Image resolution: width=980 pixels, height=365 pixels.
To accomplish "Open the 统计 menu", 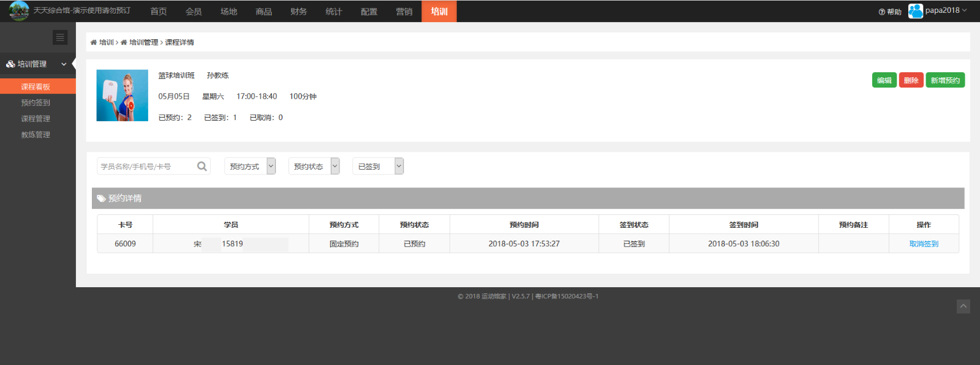I will coord(334,11).
